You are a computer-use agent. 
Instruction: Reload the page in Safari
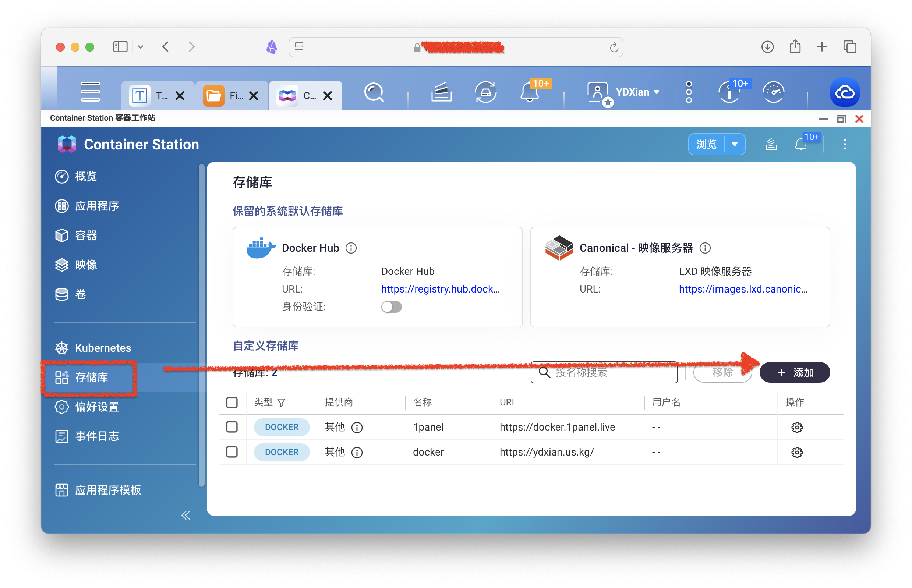point(614,47)
